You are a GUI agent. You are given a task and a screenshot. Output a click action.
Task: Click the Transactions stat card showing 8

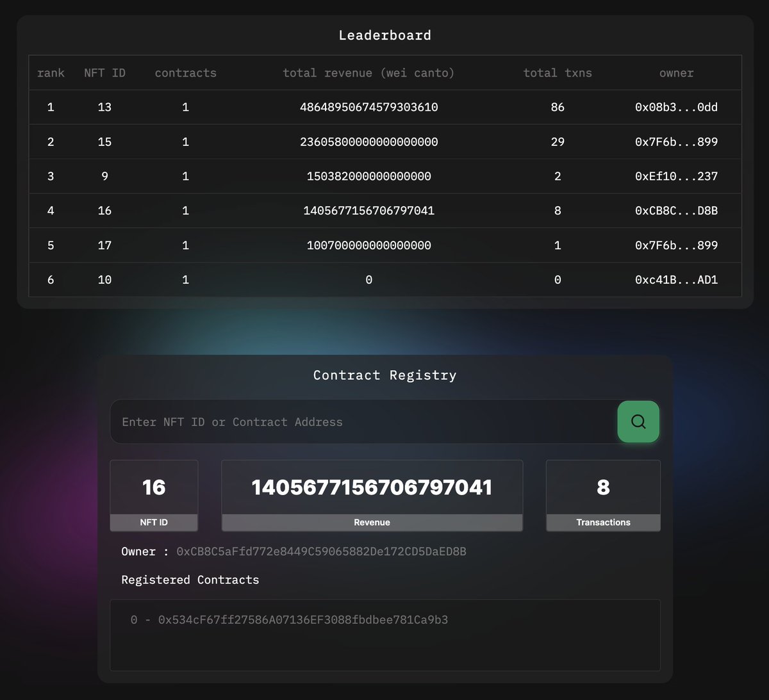pyautogui.click(x=603, y=496)
